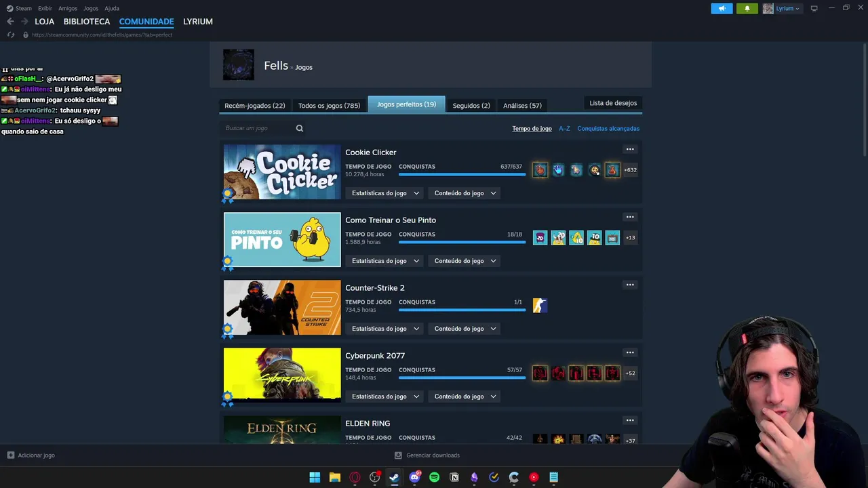Click the page URL address field
The height and width of the screenshot is (488, 868).
(x=102, y=35)
